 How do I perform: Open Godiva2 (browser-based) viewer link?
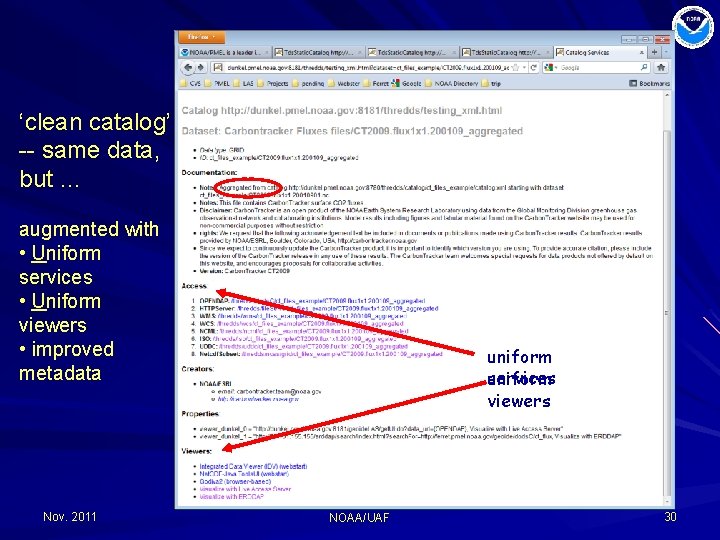(235, 482)
